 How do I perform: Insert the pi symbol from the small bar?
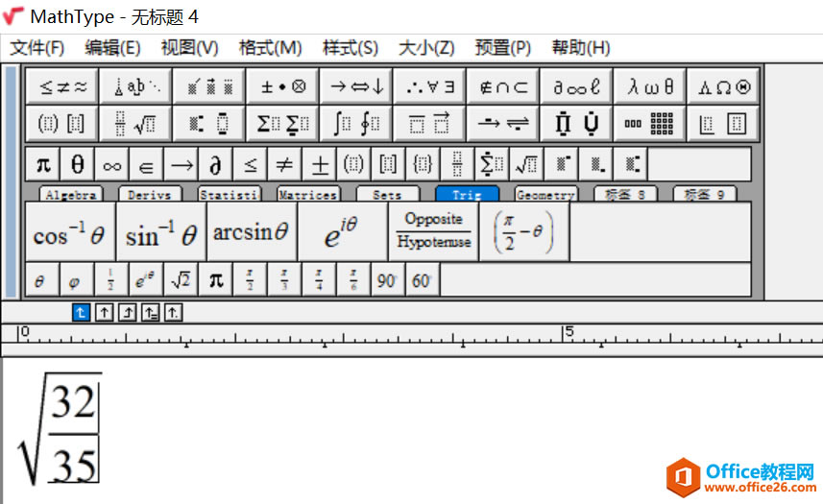pyautogui.click(x=43, y=165)
